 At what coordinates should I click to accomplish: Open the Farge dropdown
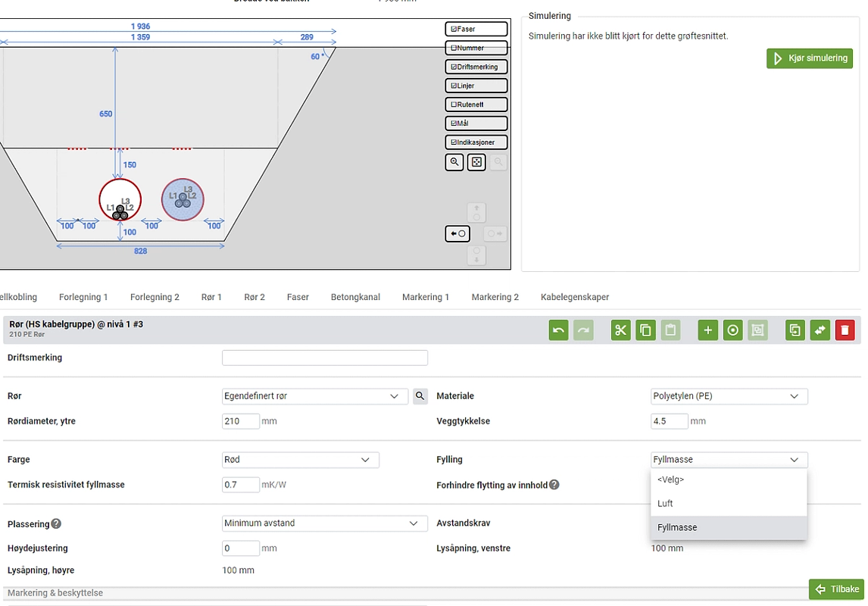[301, 459]
